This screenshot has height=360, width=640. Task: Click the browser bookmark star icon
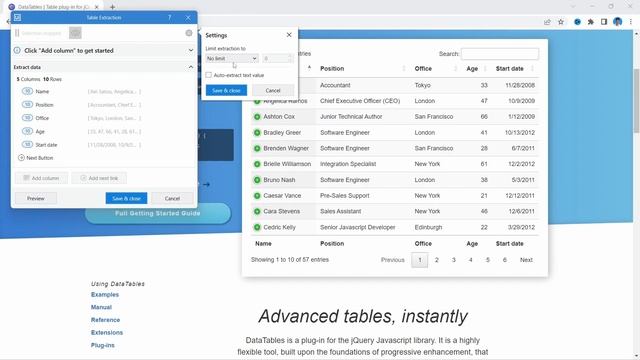[561, 22]
